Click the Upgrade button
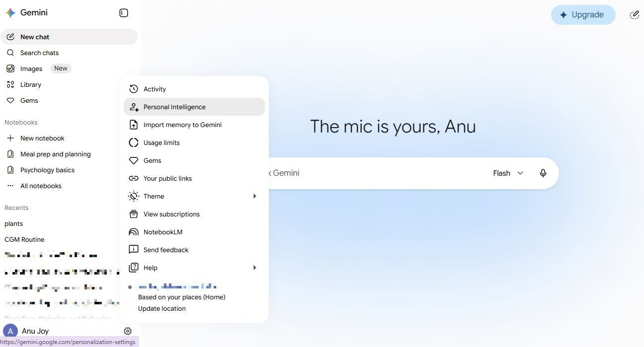This screenshot has width=644, height=347. point(583,15)
